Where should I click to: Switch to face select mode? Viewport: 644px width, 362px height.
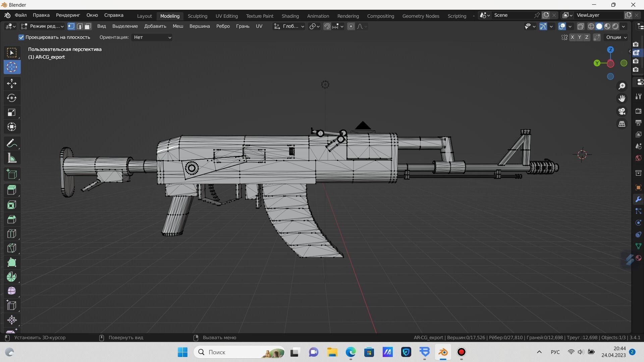(88, 26)
